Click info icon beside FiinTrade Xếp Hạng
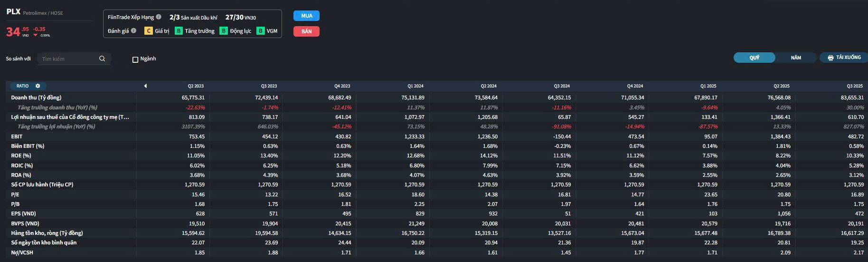 159,17
